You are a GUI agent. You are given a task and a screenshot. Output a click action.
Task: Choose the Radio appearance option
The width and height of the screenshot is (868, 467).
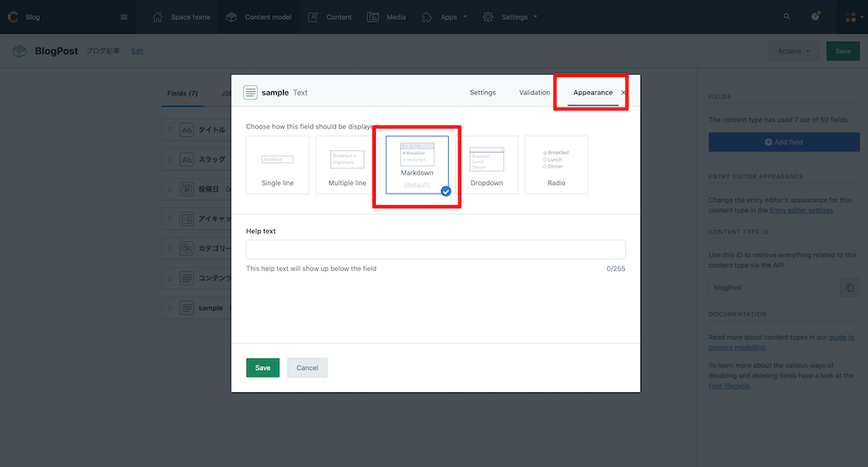coord(556,165)
